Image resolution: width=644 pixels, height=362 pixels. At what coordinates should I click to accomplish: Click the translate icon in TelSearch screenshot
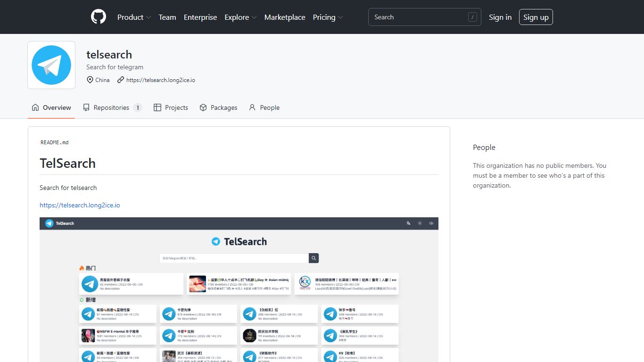coord(408,223)
